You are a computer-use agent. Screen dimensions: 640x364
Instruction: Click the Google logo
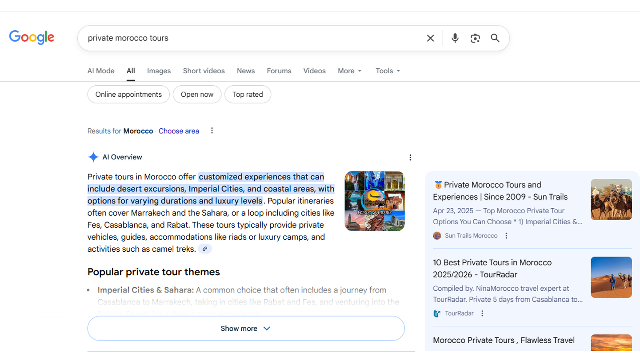click(32, 38)
